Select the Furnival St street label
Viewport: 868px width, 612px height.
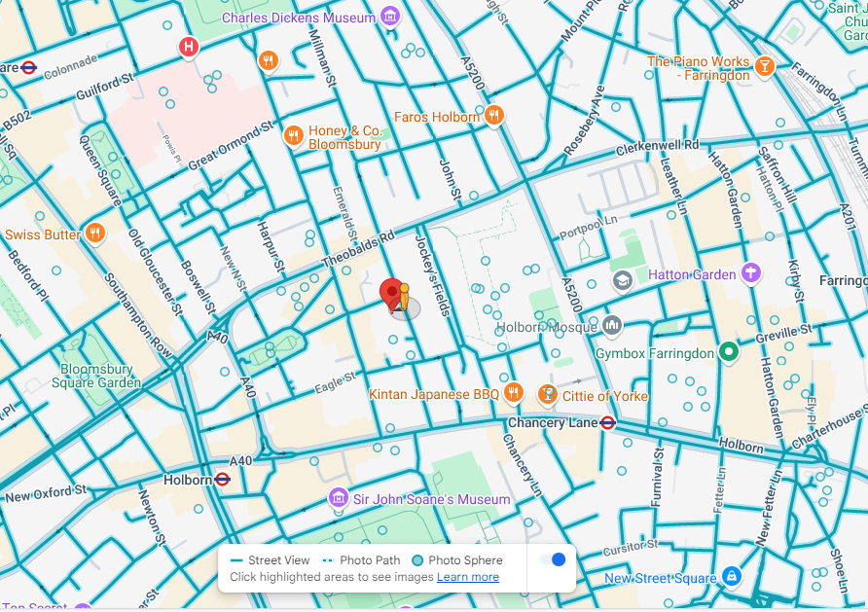[657, 477]
